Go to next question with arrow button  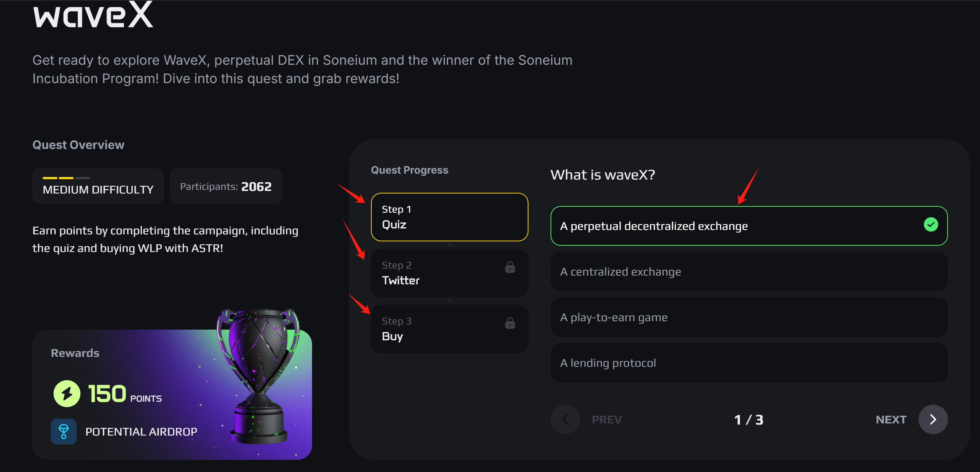pos(933,419)
